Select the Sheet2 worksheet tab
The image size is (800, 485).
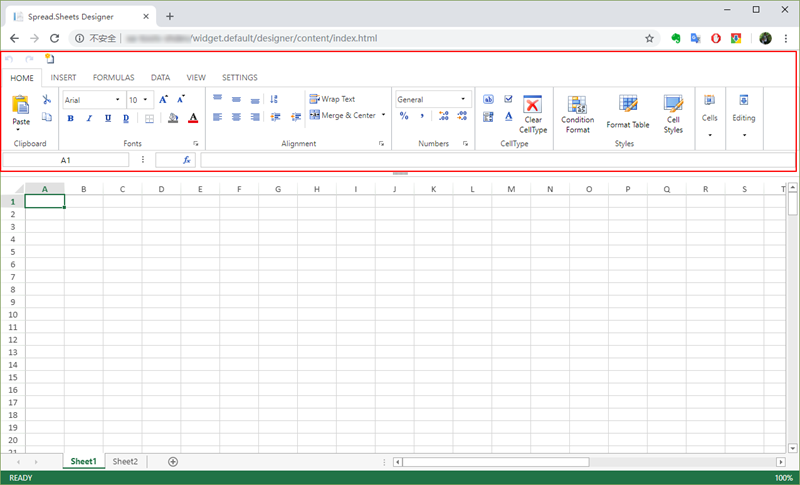point(125,461)
